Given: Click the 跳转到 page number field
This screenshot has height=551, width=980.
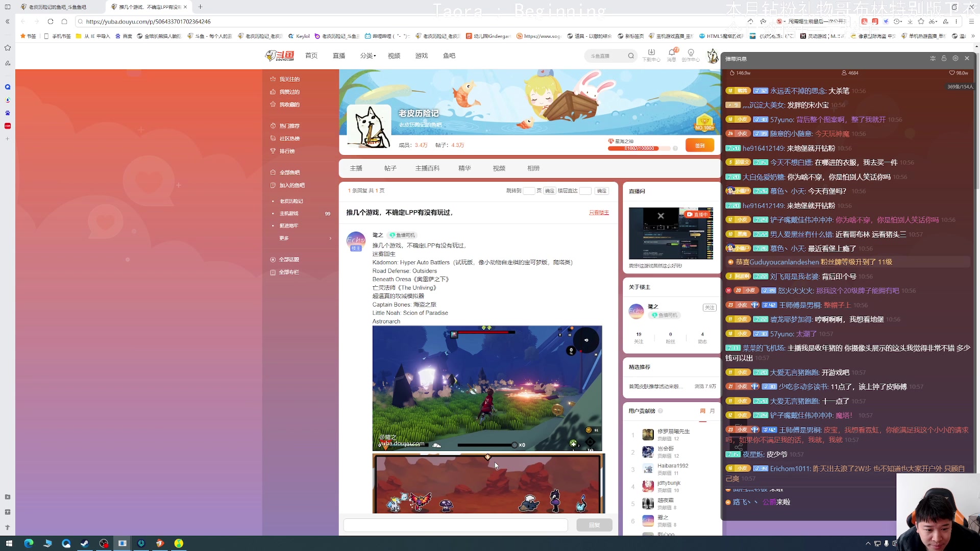Looking at the screenshot, I should (x=529, y=191).
